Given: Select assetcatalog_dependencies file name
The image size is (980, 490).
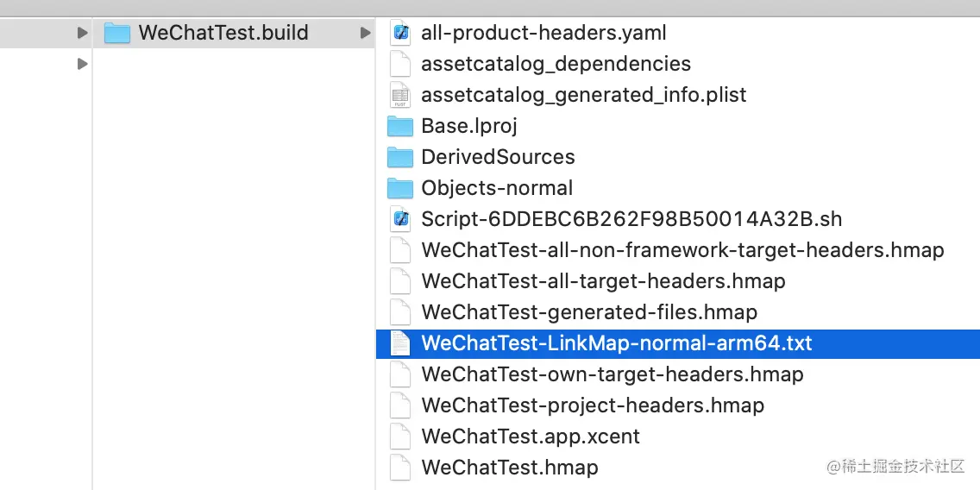Looking at the screenshot, I should (x=556, y=64).
